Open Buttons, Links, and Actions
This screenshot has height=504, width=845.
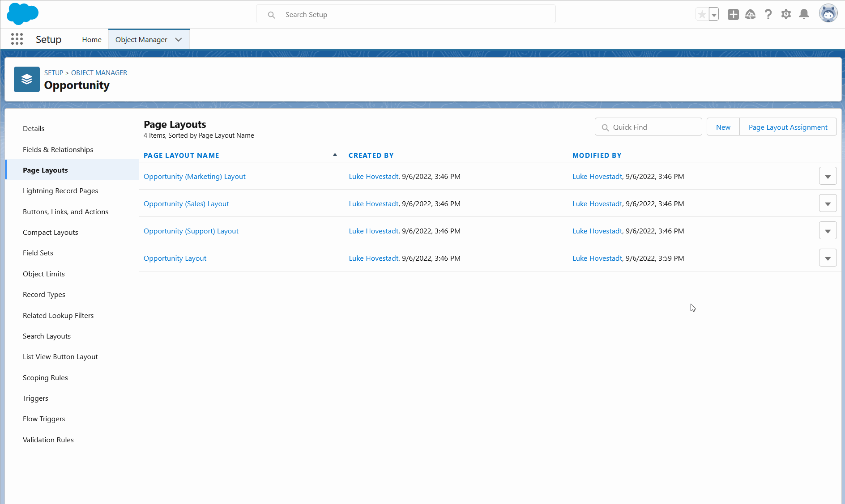(66, 212)
